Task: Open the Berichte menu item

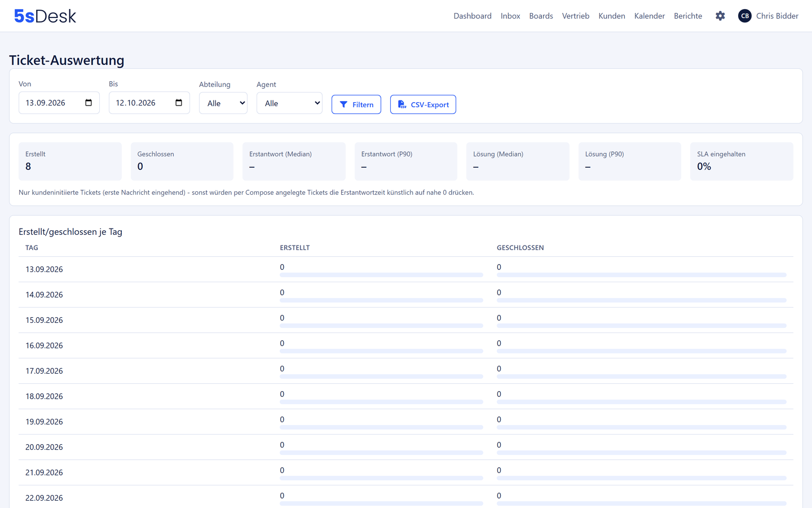Action: (x=688, y=16)
